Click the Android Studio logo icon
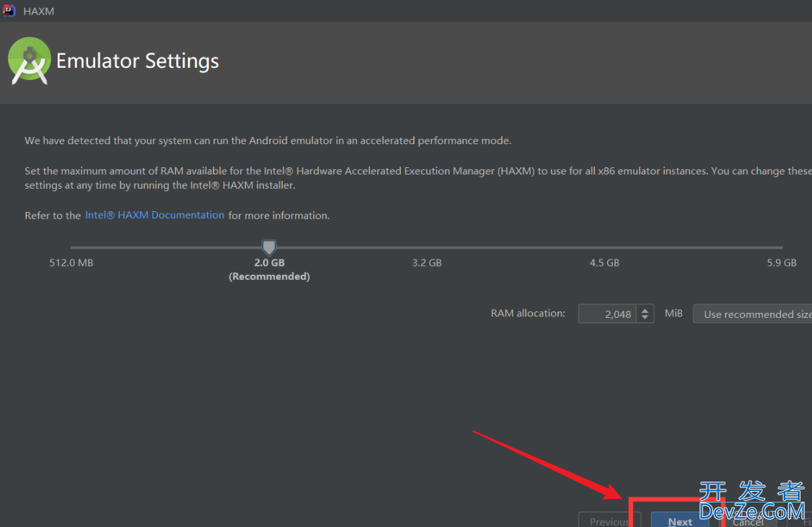 pyautogui.click(x=29, y=61)
